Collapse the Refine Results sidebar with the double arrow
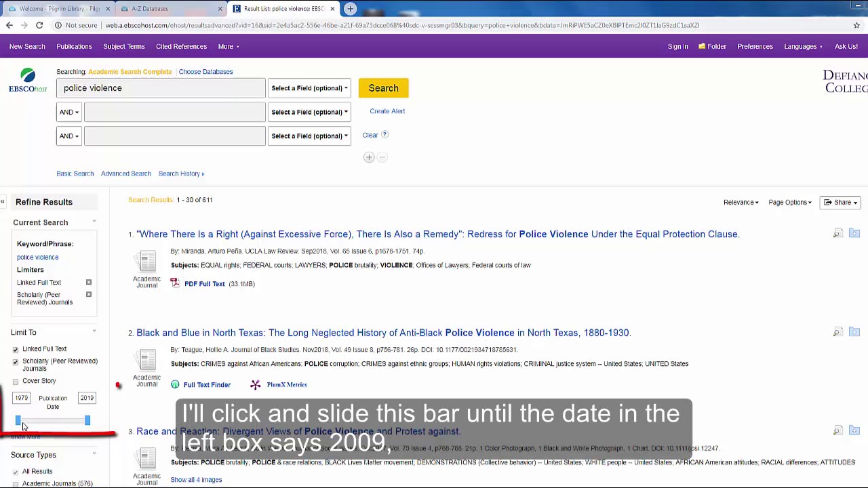The width and height of the screenshot is (868, 488). 3,202
